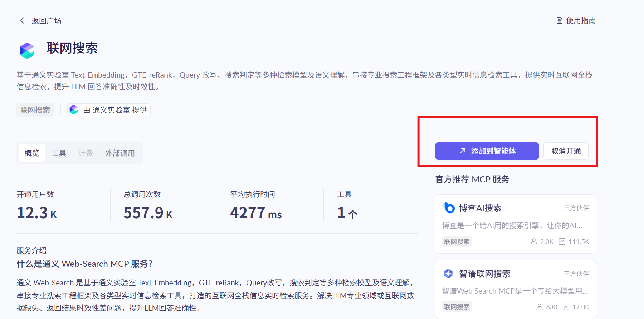This screenshot has width=644, height=319.
Task: Click the 博查是一个给AI用的搜索引擎 description text
Action: pos(512,225)
